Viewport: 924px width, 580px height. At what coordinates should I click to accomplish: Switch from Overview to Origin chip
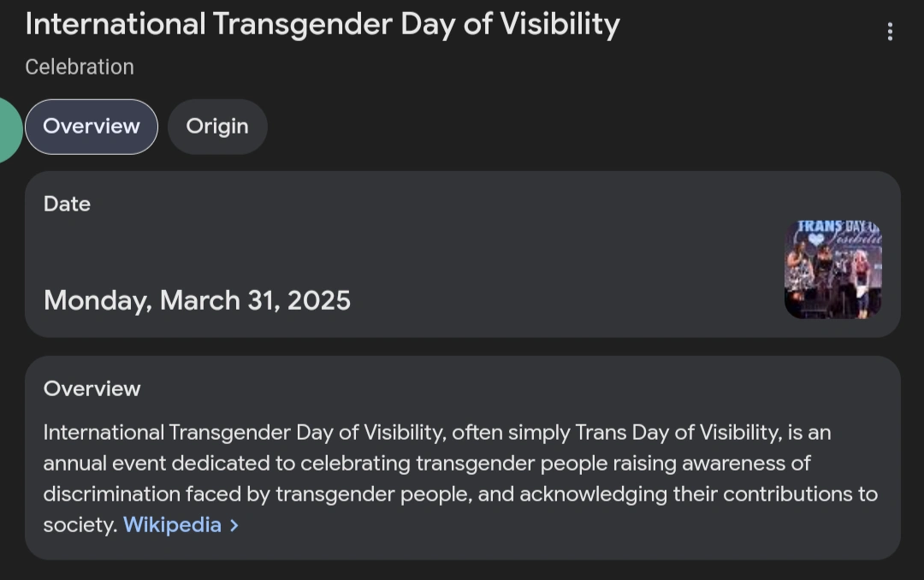click(x=216, y=126)
